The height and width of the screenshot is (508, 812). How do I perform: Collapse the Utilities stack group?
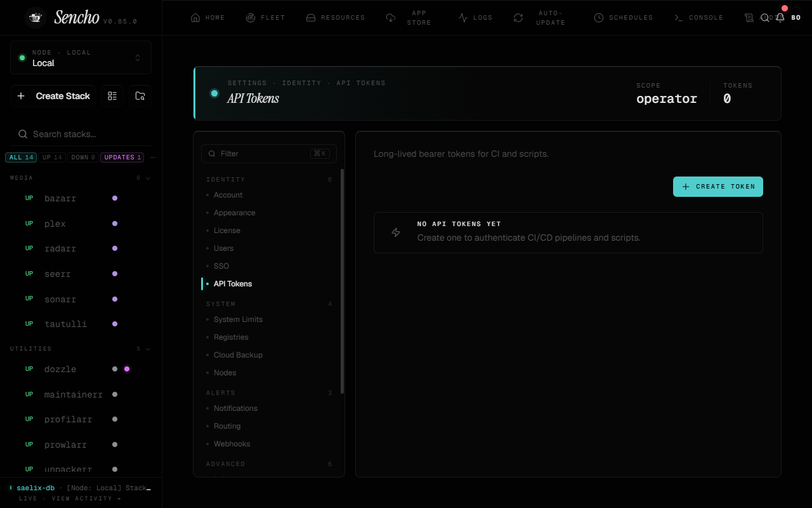pyautogui.click(x=81, y=349)
